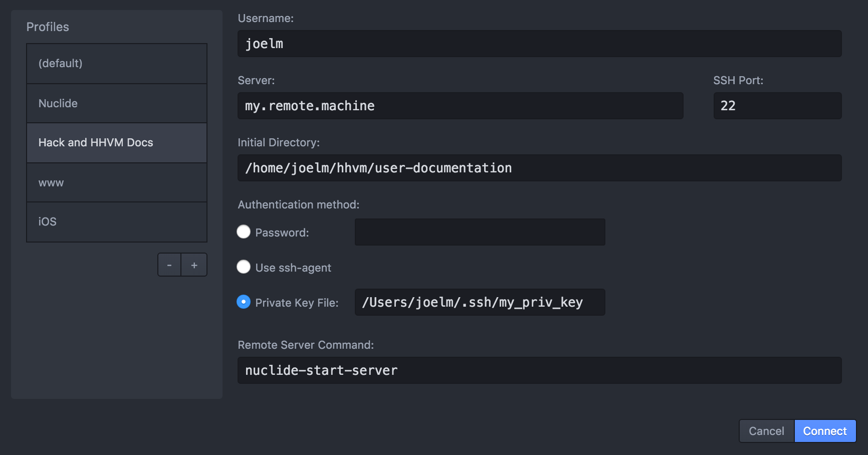Select the www profile
The height and width of the screenshot is (455, 868).
117,182
